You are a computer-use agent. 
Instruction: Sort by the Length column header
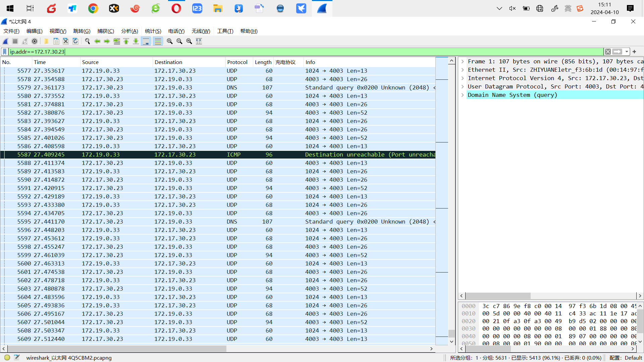click(x=263, y=62)
